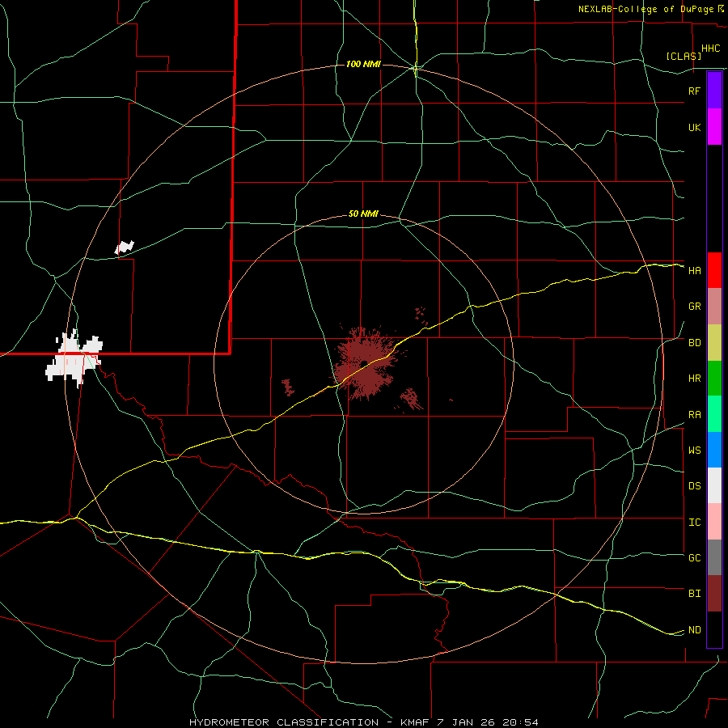Select the BD legend label
Screen dimensions: 728x728
coord(694,343)
